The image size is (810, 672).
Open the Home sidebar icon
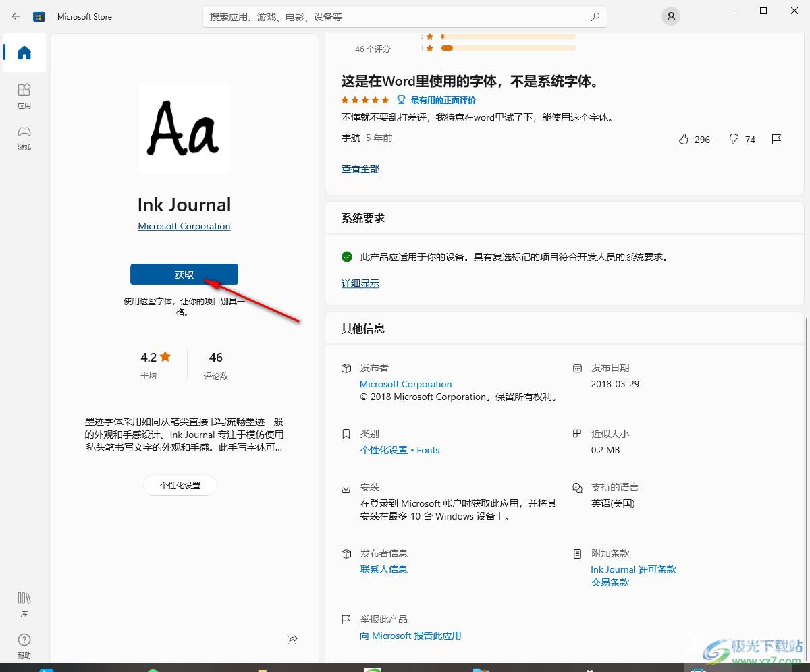(24, 53)
